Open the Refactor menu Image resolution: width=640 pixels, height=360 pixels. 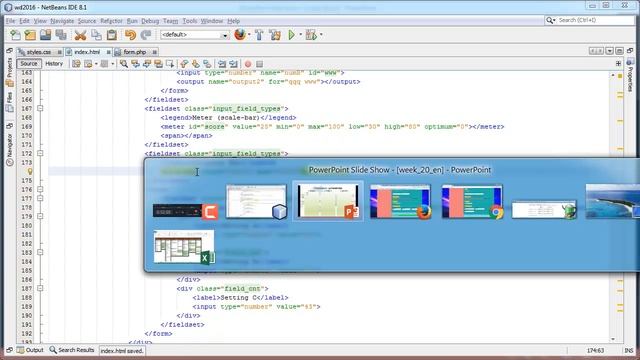point(111,21)
